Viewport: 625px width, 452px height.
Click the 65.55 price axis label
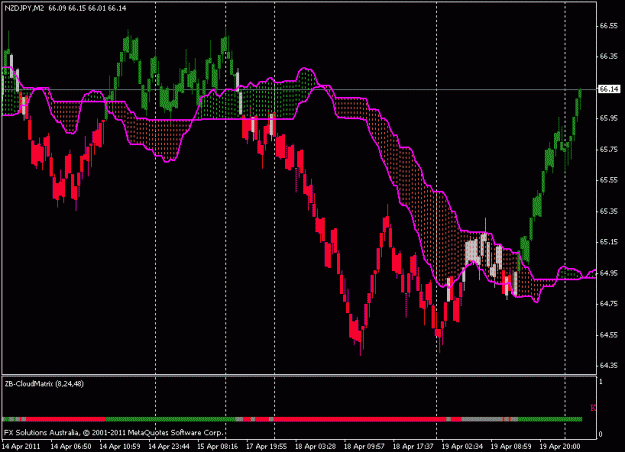click(608, 180)
